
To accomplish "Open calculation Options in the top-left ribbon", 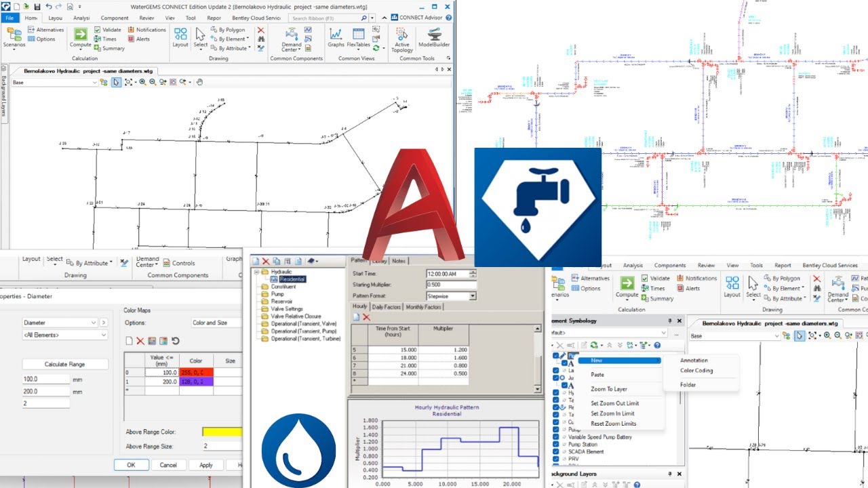I will pos(41,39).
